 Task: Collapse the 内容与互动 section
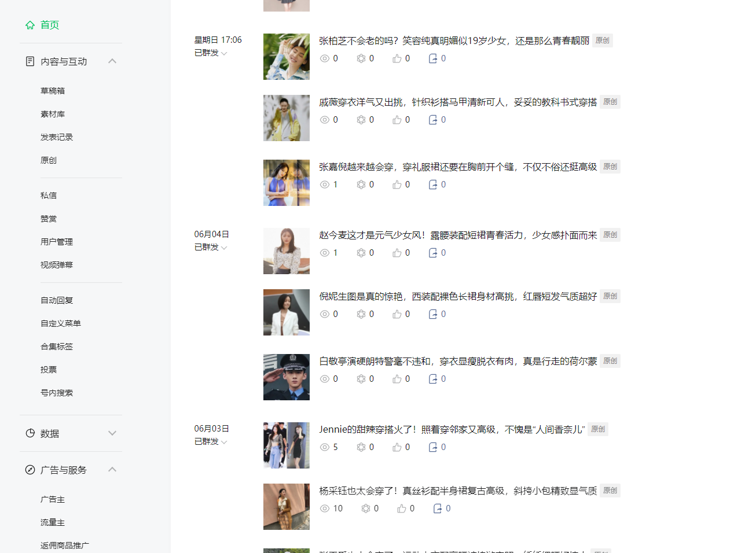112,61
